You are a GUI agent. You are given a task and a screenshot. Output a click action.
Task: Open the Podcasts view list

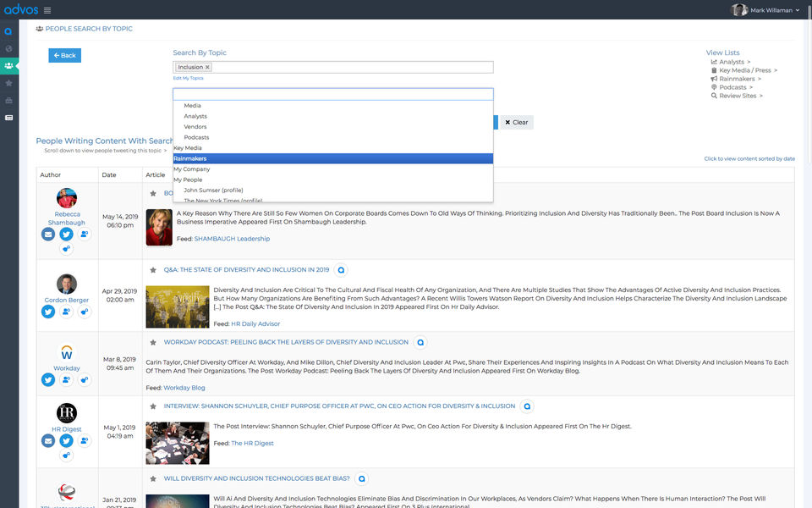click(732, 87)
